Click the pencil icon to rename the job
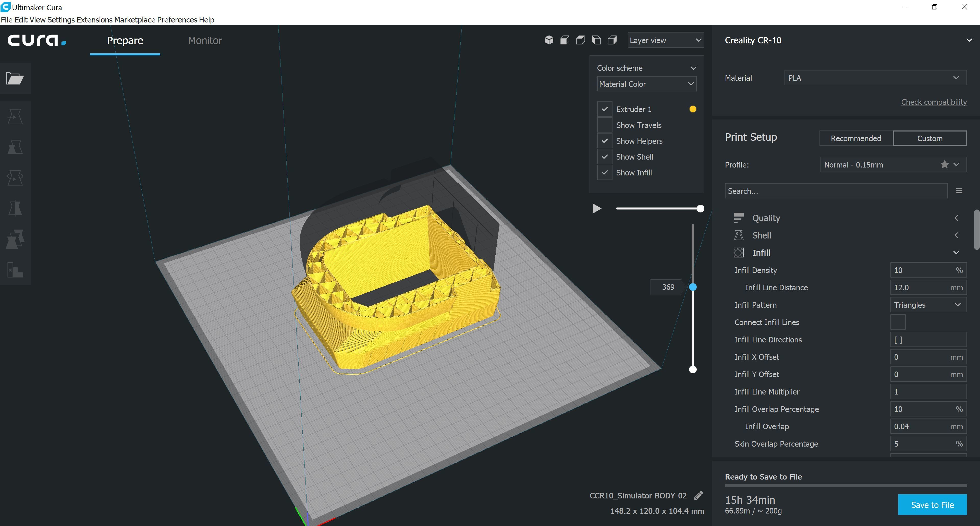Screen dimensions: 980x526 click(699, 495)
